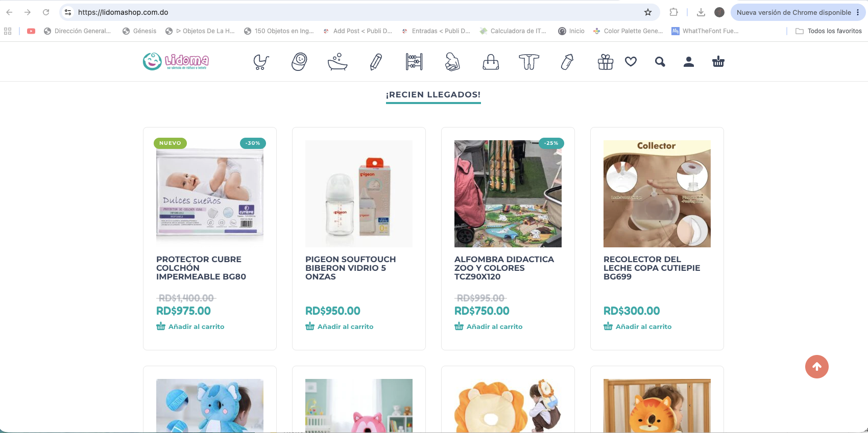Add Pigeon Souftouch Biberon to cart
This screenshot has width=868, height=433.
click(340, 326)
